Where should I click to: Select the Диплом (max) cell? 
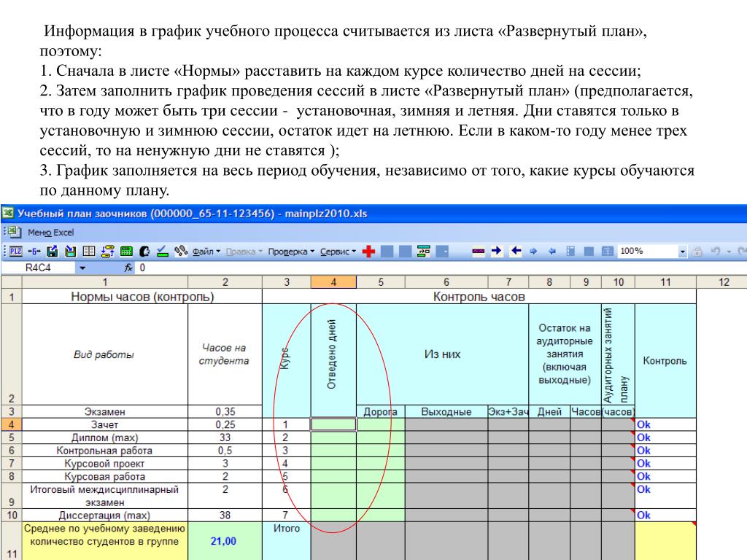point(105,437)
